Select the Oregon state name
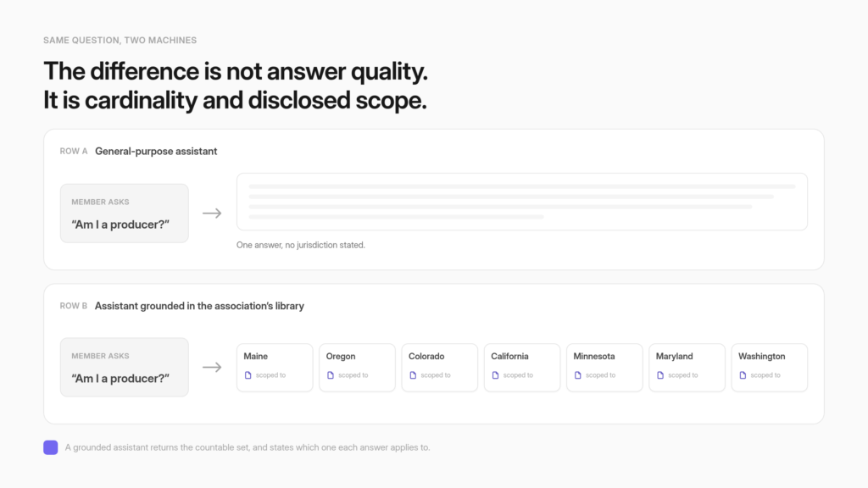The height and width of the screenshot is (488, 868). pos(341,357)
